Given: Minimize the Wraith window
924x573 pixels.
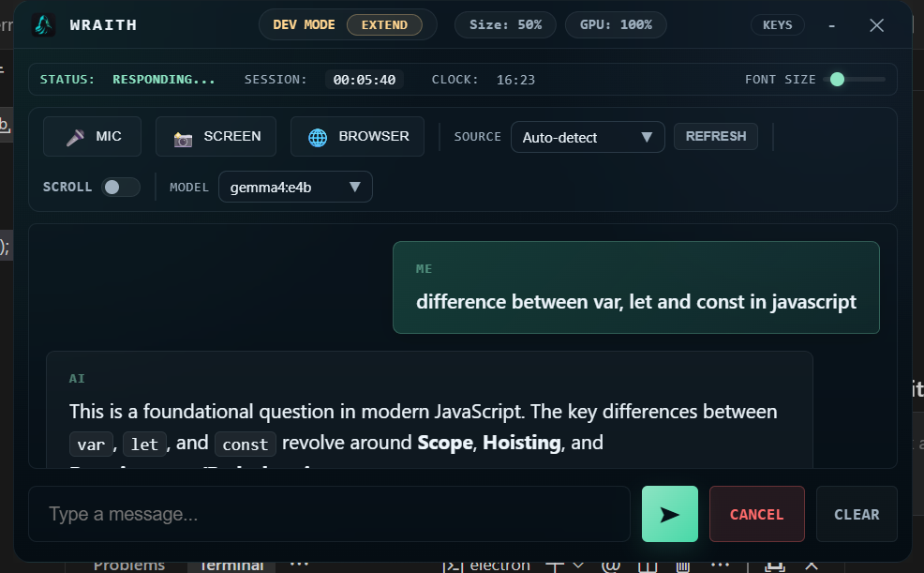Looking at the screenshot, I should (x=831, y=25).
